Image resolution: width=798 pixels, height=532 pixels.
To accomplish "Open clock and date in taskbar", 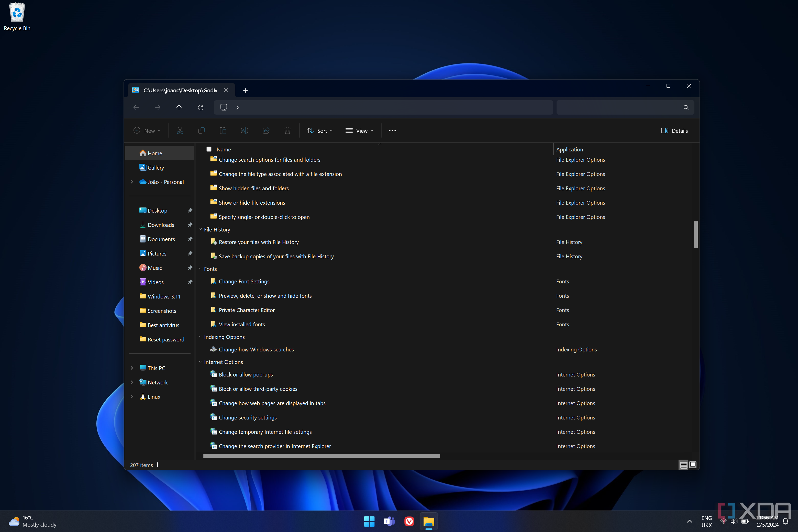I will (x=768, y=521).
